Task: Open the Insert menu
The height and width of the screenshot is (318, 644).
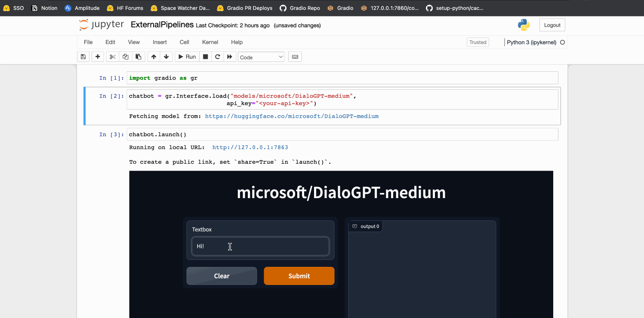Action: click(160, 42)
